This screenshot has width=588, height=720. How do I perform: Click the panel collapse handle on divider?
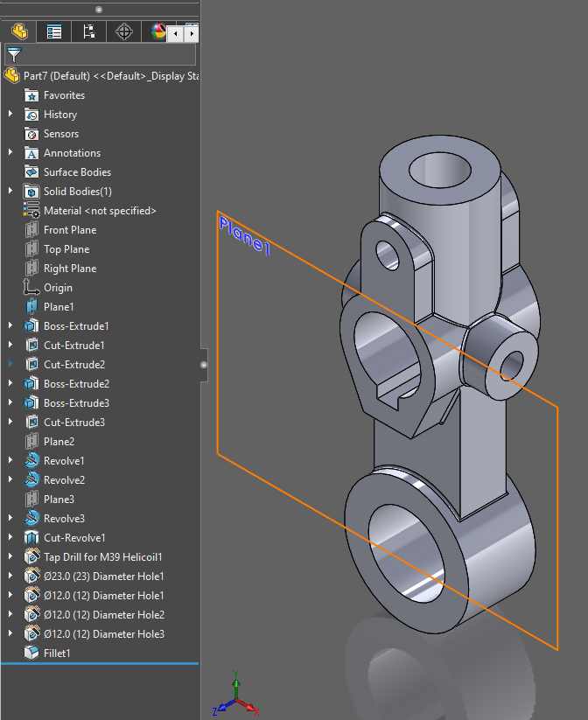(x=204, y=365)
